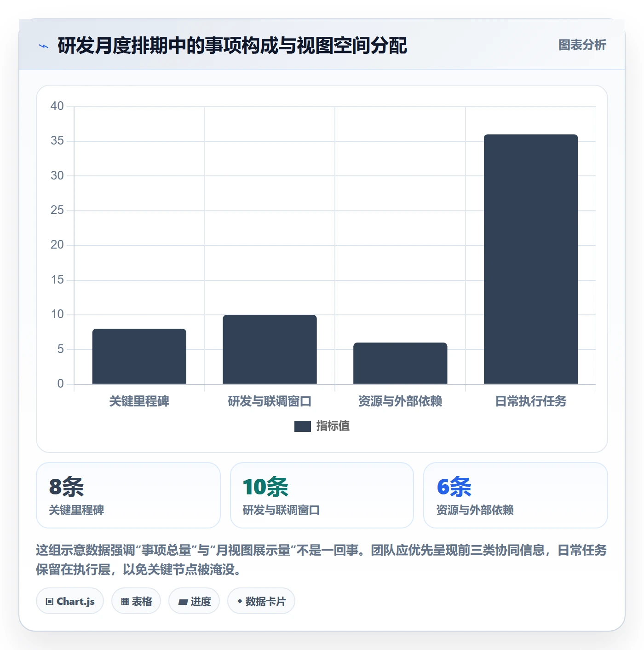Screen dimensions: 644x650
Task: Click the square icon in the Chart.js chip
Action: coord(50,602)
